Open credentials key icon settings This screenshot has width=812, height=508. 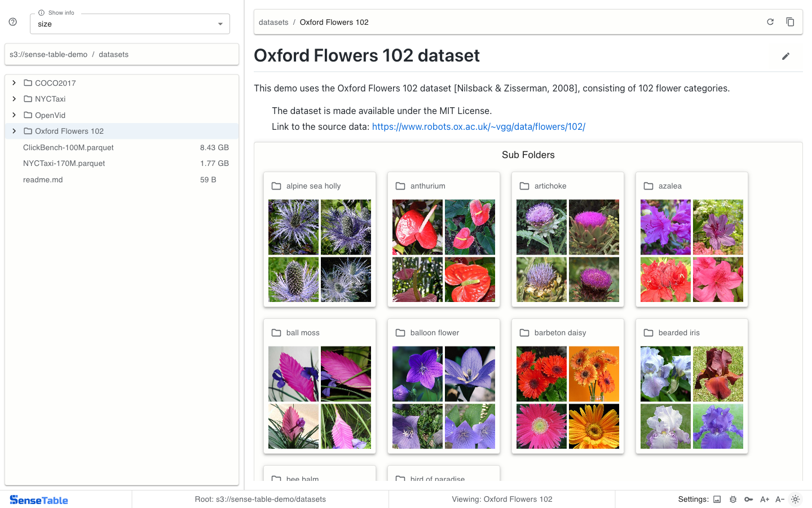(749, 500)
